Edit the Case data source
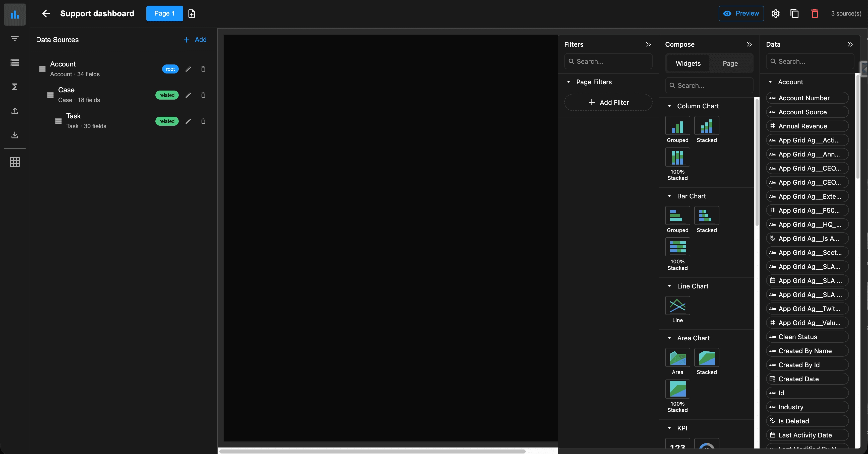The width and height of the screenshot is (868, 454). [188, 95]
